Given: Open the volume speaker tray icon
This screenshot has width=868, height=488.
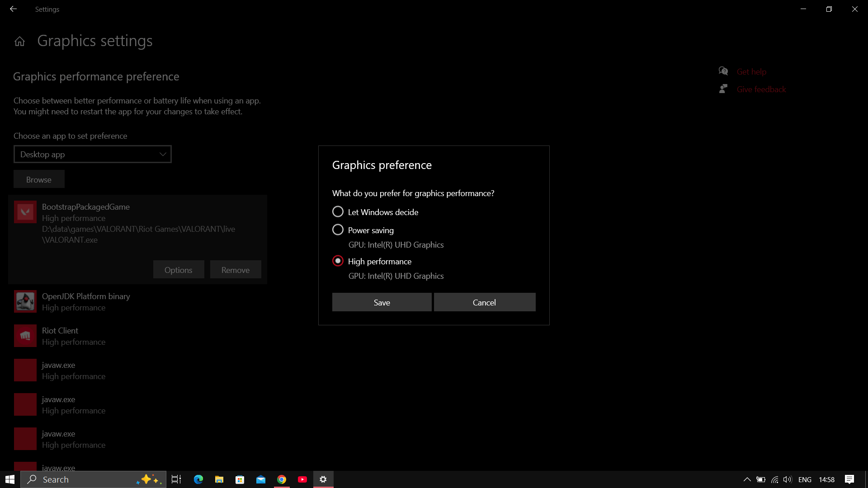Looking at the screenshot, I should click(788, 479).
